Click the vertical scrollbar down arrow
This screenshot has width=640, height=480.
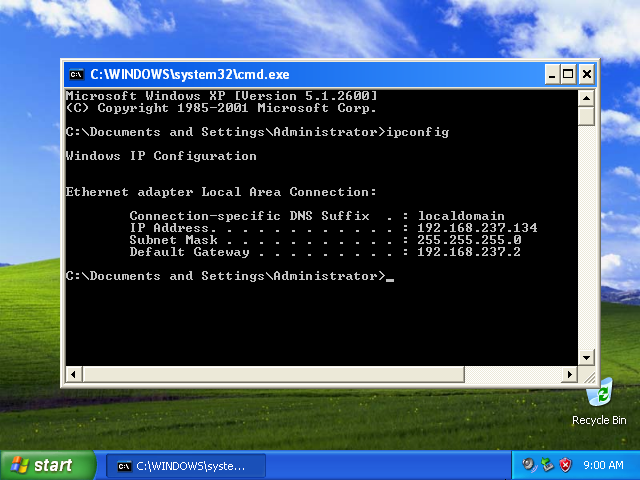(586, 358)
